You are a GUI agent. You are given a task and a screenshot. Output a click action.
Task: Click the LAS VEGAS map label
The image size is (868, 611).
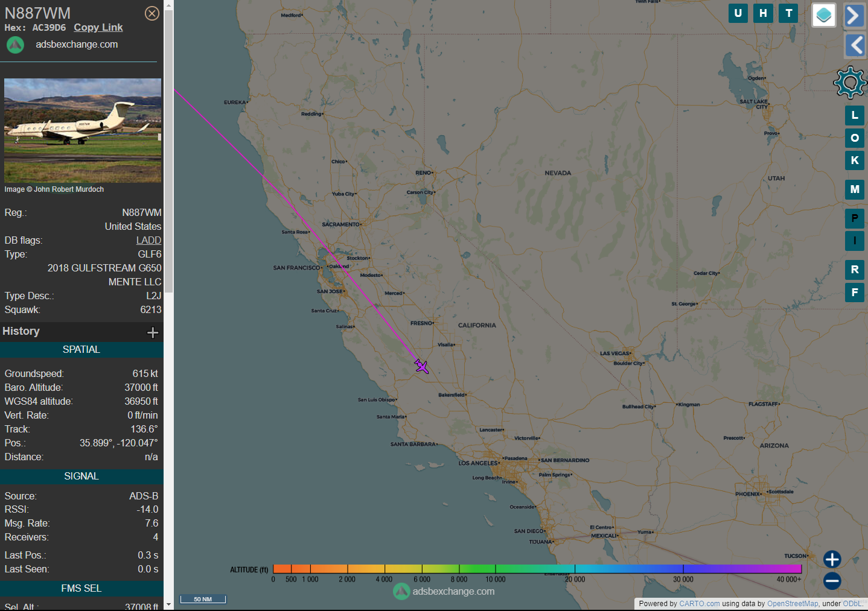pos(615,353)
